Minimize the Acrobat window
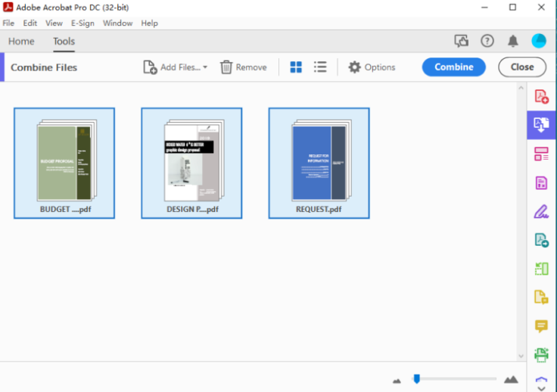 [484, 7]
